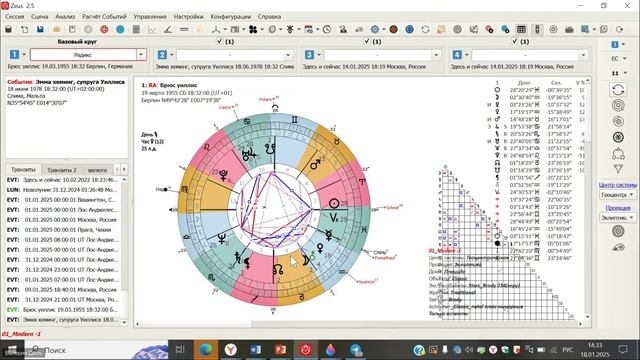Click the tab strip right scroll arrow

click(124, 169)
